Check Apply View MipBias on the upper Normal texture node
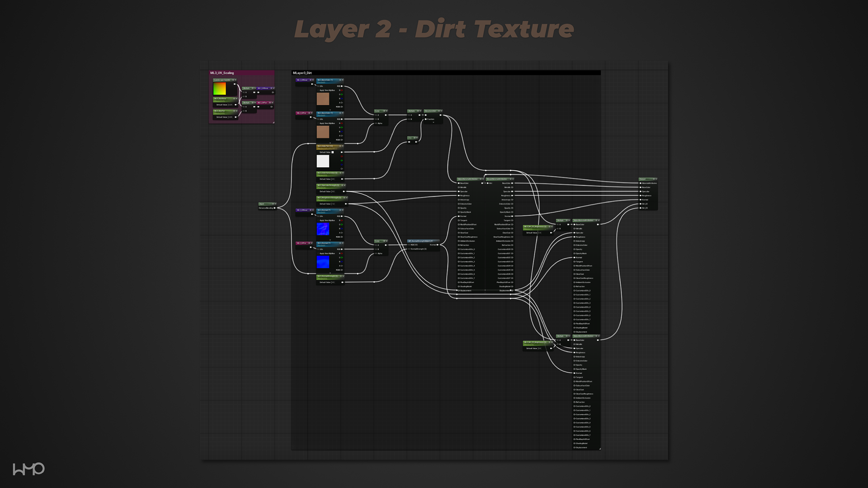Screen dimensions: 868x488 [318, 221]
